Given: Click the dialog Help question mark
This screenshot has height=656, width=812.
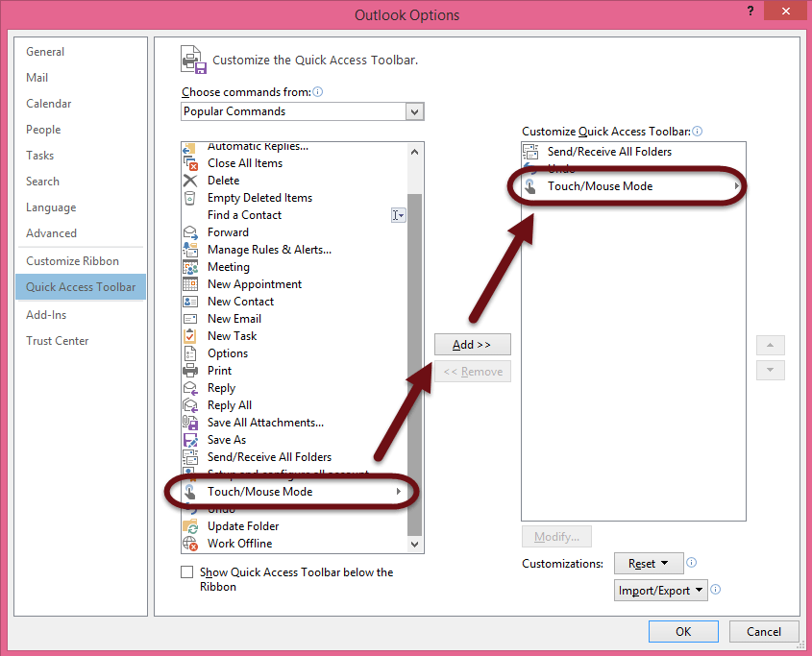Looking at the screenshot, I should click(750, 11).
